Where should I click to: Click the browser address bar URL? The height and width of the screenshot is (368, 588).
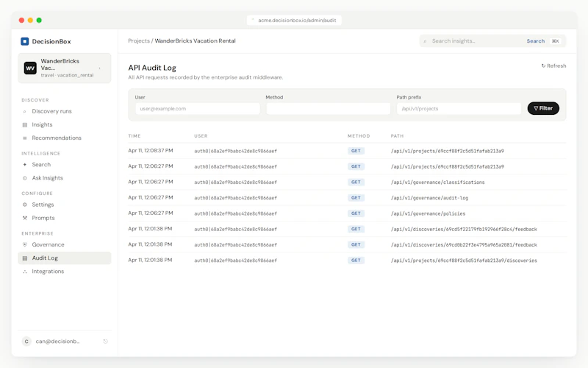(x=297, y=21)
